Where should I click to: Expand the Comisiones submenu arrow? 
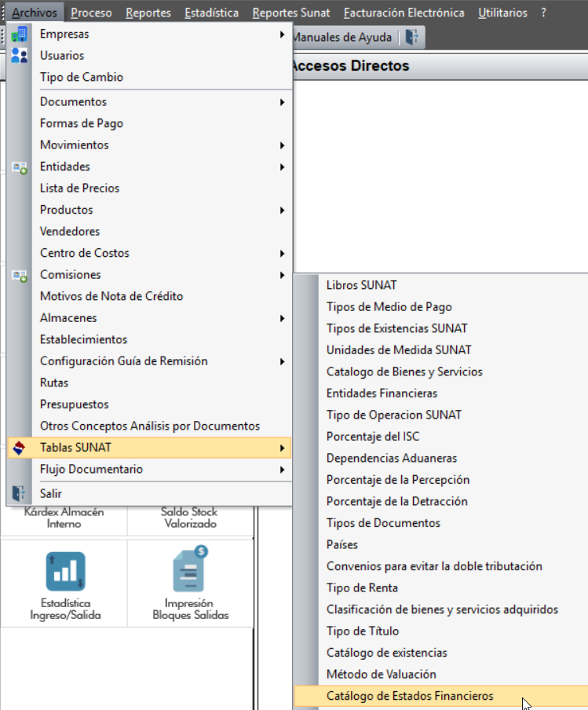click(282, 276)
